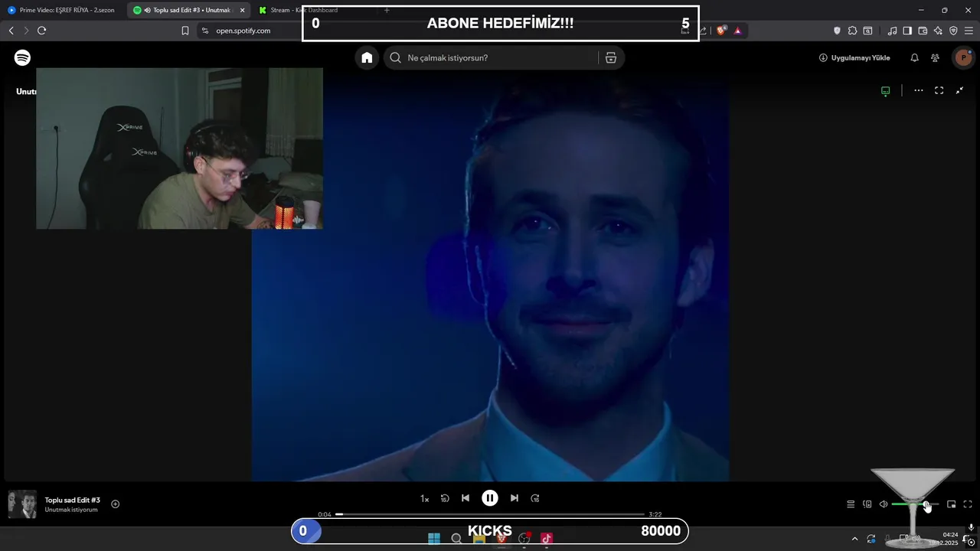The height and width of the screenshot is (551, 980).
Task: Open site settings icon beside the URL
Action: (204, 31)
